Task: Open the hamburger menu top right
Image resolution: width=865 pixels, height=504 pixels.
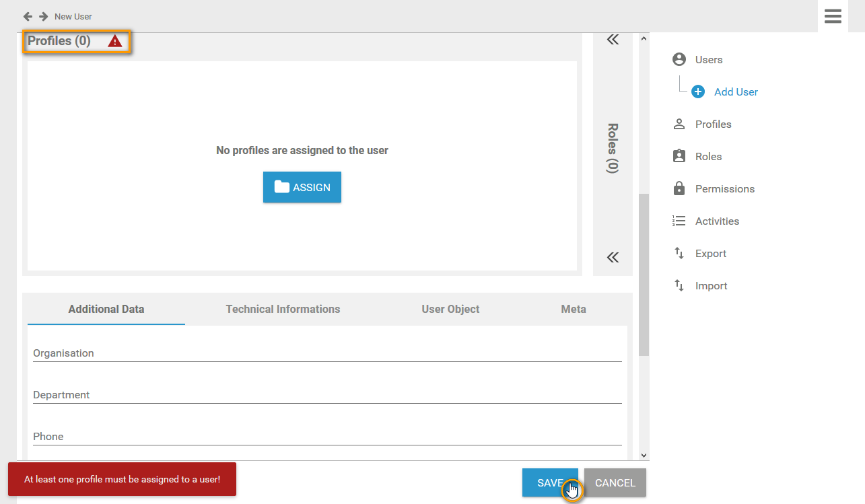Action: (833, 16)
